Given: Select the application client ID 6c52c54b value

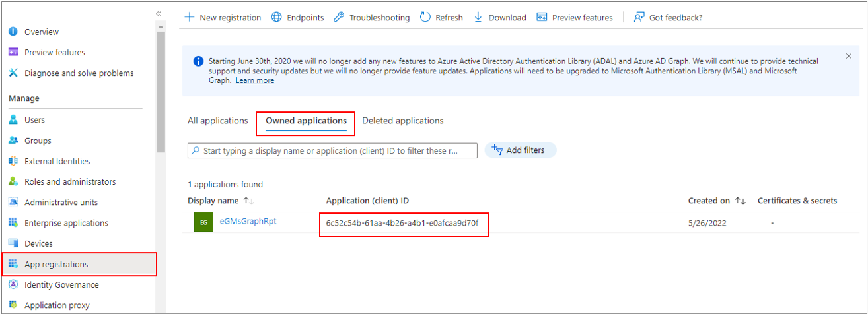Looking at the screenshot, I should 402,223.
